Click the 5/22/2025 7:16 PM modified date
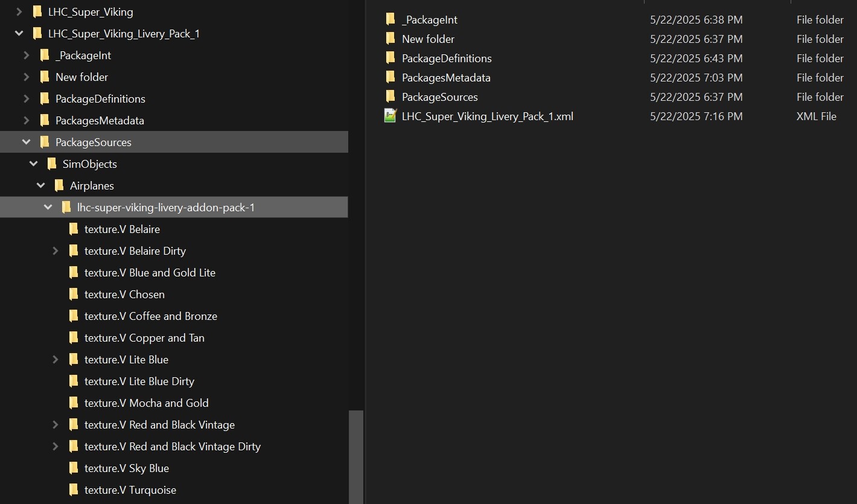The height and width of the screenshot is (504, 857). coord(696,116)
